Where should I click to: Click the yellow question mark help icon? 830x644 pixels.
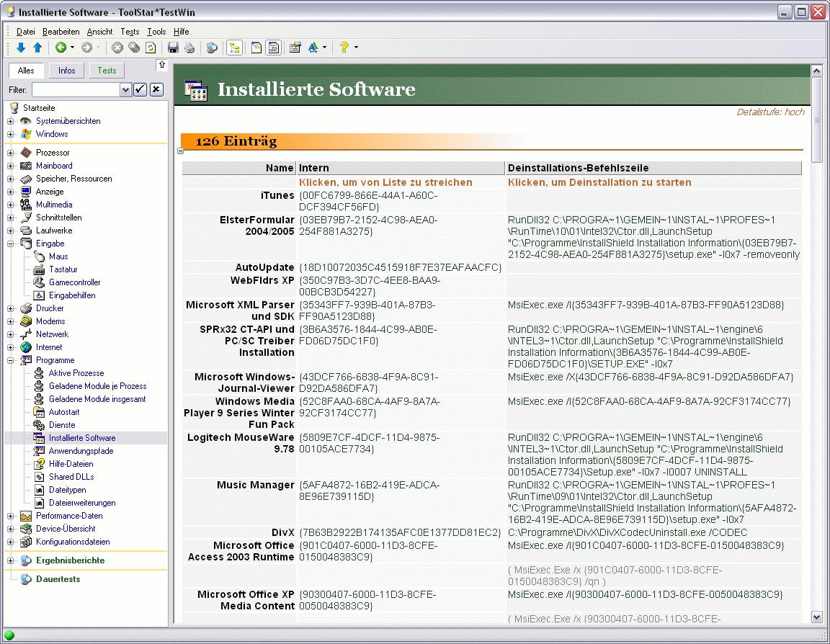344,48
